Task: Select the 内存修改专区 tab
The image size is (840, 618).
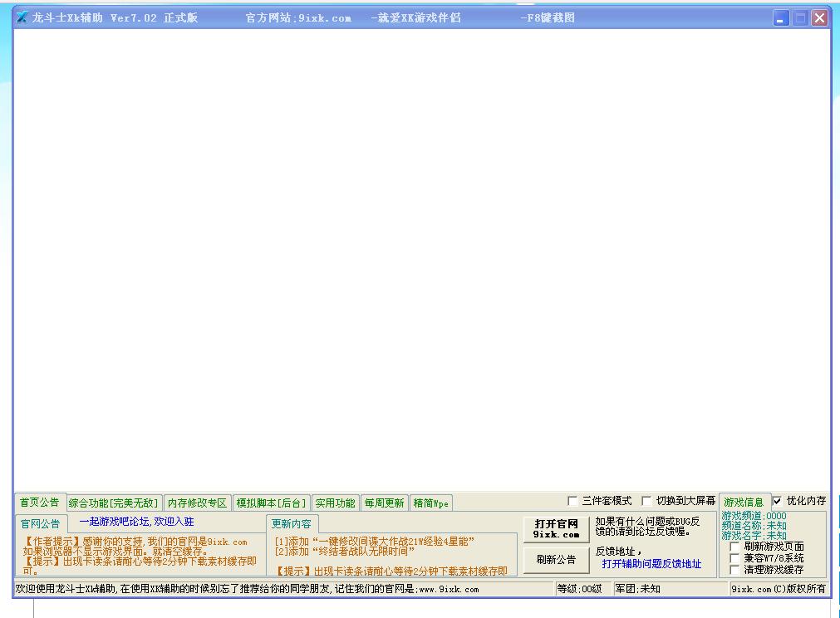Action: (197, 503)
